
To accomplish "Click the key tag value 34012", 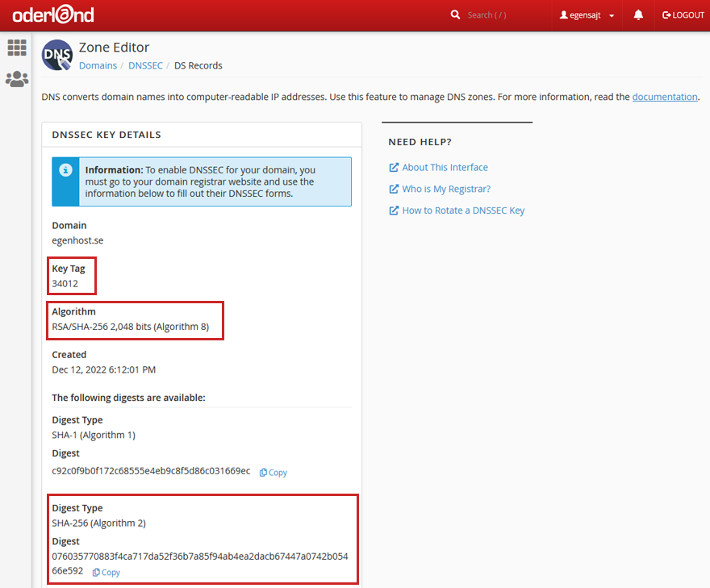I will pyautogui.click(x=65, y=284).
